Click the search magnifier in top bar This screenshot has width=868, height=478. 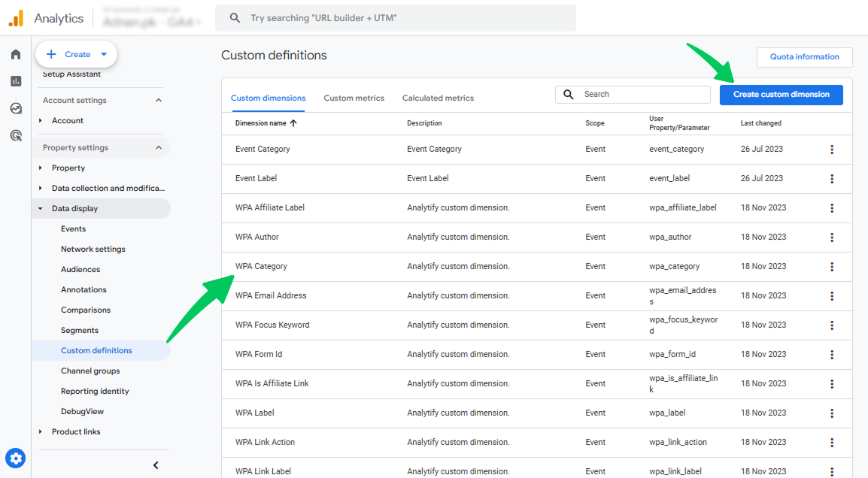pos(235,18)
